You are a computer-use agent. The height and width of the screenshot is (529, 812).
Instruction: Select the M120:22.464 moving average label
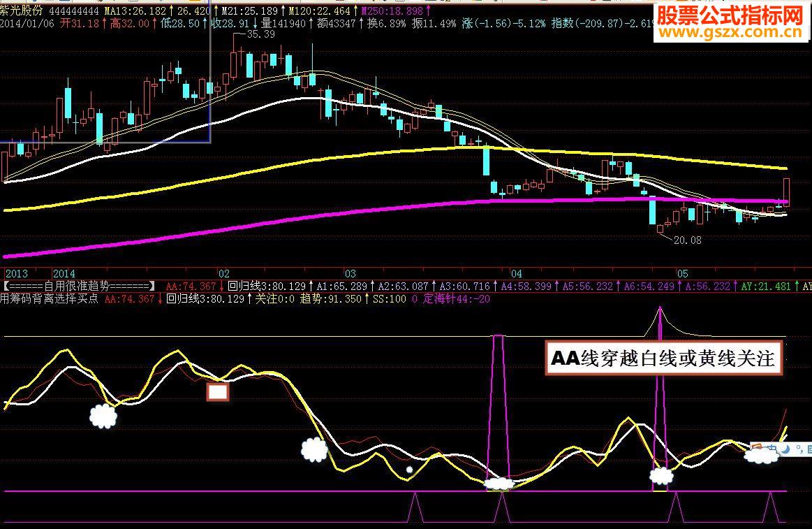pyautogui.click(x=320, y=11)
